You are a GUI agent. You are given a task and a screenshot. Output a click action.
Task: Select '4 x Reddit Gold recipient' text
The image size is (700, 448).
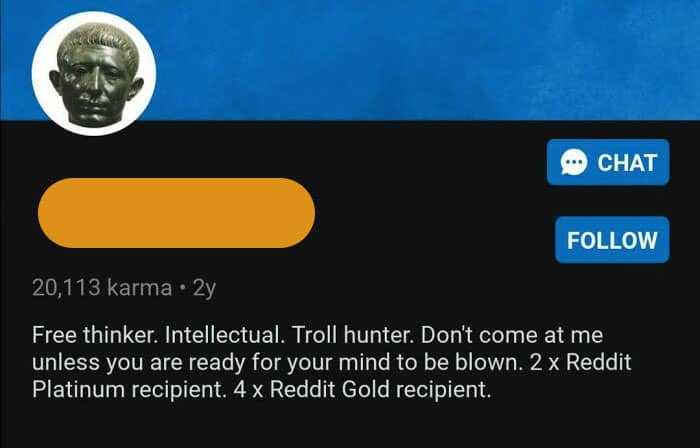362,390
